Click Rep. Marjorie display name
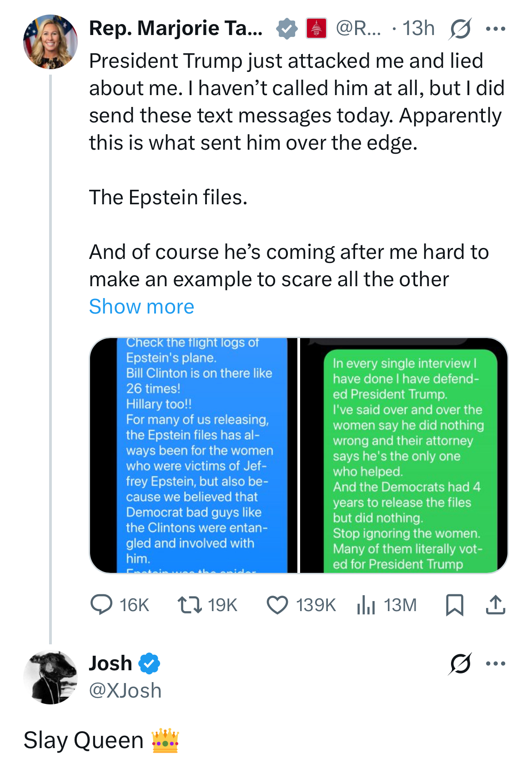 (x=176, y=28)
